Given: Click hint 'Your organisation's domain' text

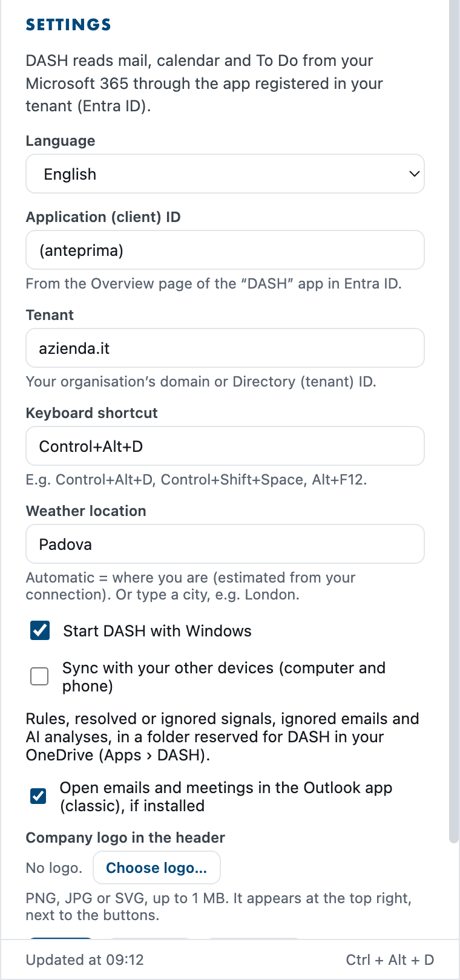Looking at the screenshot, I should click(x=201, y=382).
